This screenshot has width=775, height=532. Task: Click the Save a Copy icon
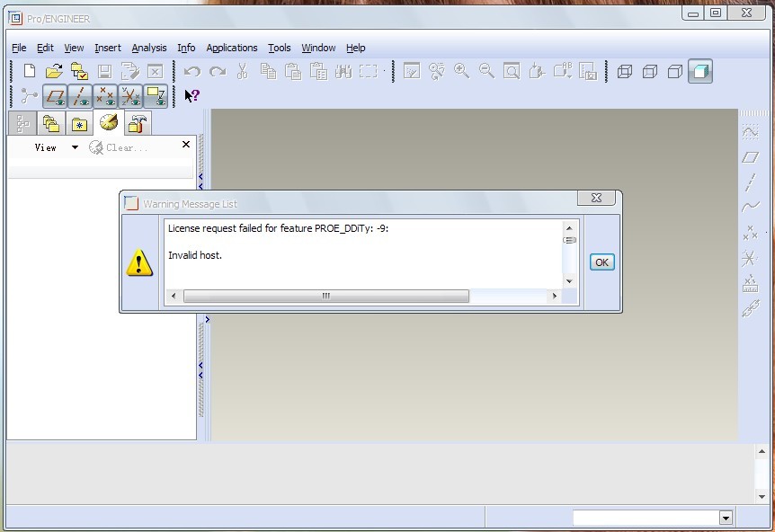(x=130, y=71)
